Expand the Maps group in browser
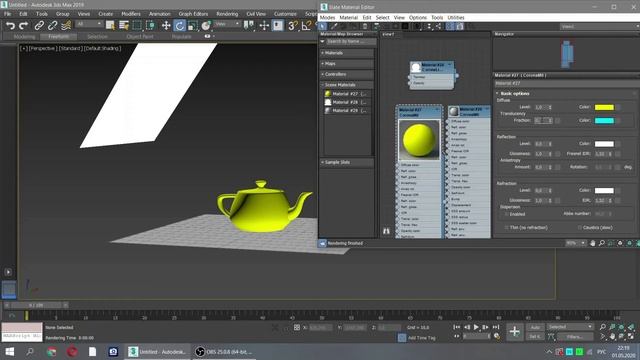Screen dimensions: 640x360 coord(347,64)
